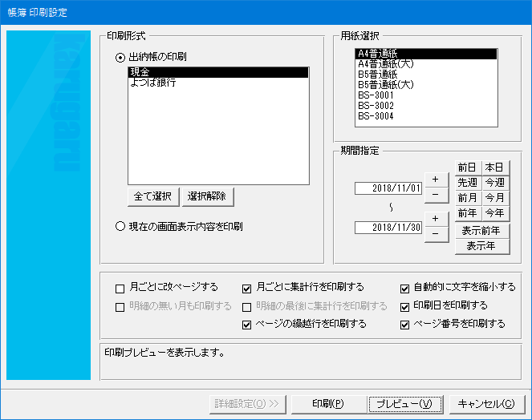Select 現金 in the ledger list
This screenshot has height=420, width=532.
click(x=218, y=72)
